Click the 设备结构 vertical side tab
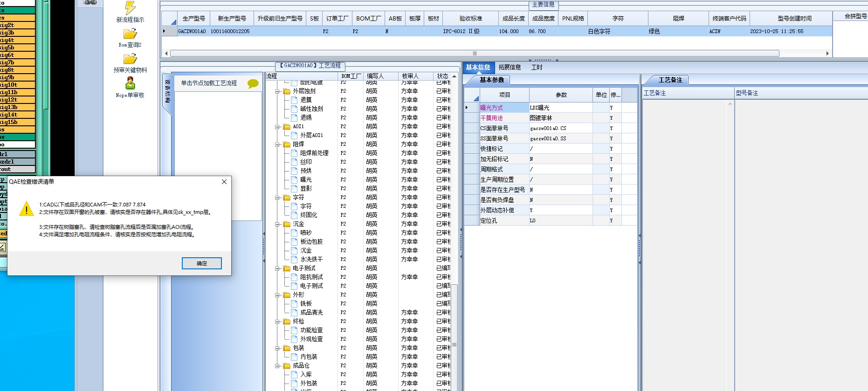The height and width of the screenshot is (391, 868). [167, 91]
